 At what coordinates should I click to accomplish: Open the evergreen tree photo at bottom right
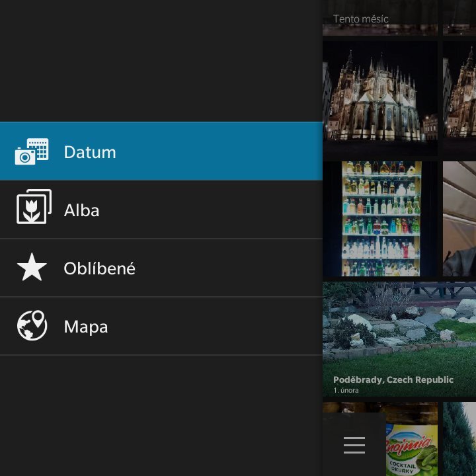(x=459, y=440)
